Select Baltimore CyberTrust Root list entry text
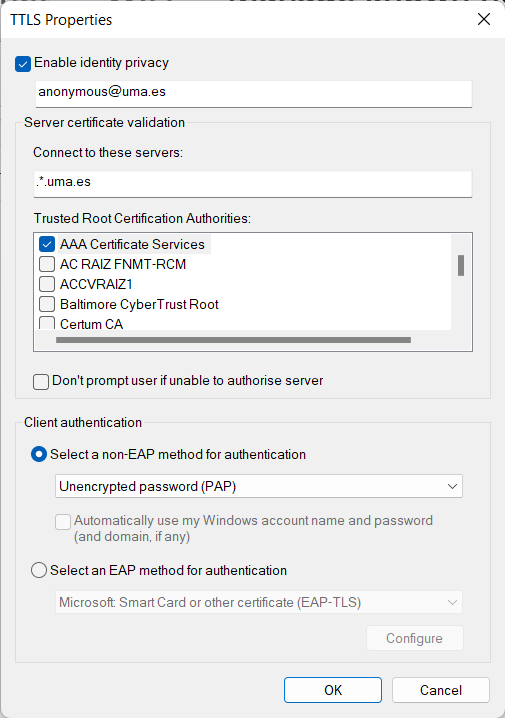 click(139, 305)
